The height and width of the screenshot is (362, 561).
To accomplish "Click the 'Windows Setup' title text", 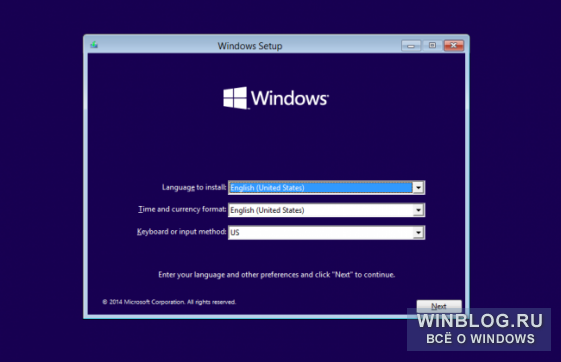I will click(250, 46).
